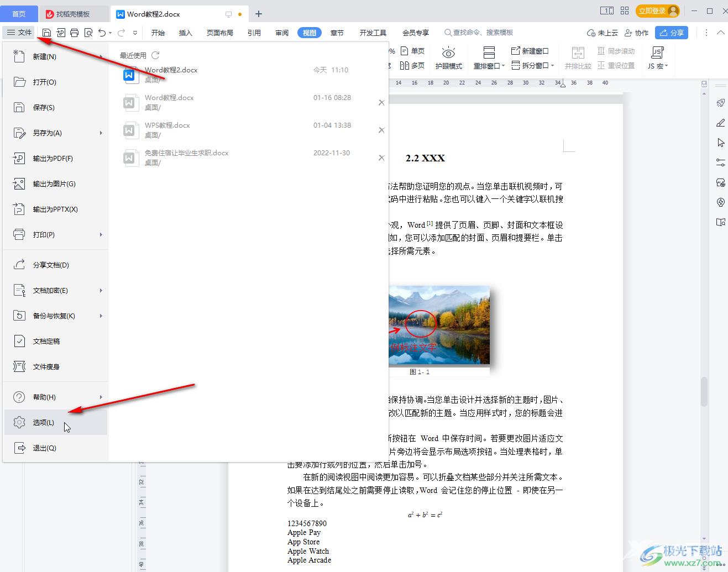Open the three-dot more options menu

click(x=706, y=33)
